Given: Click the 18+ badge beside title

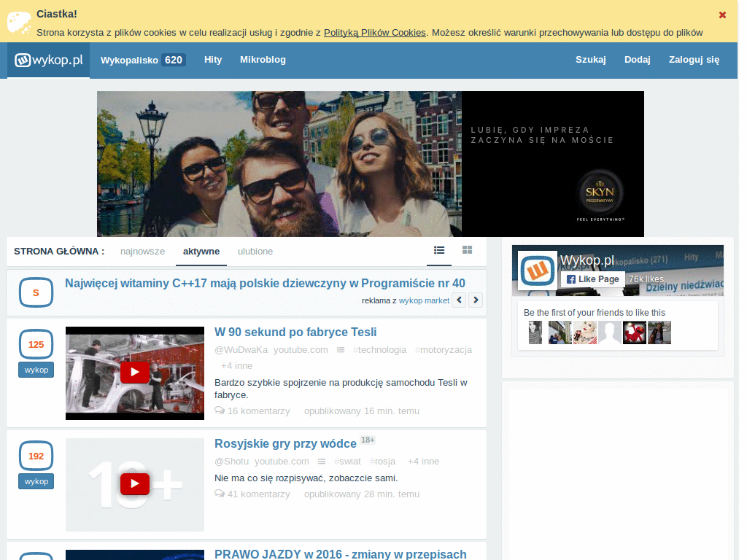Looking at the screenshot, I should click(x=368, y=440).
